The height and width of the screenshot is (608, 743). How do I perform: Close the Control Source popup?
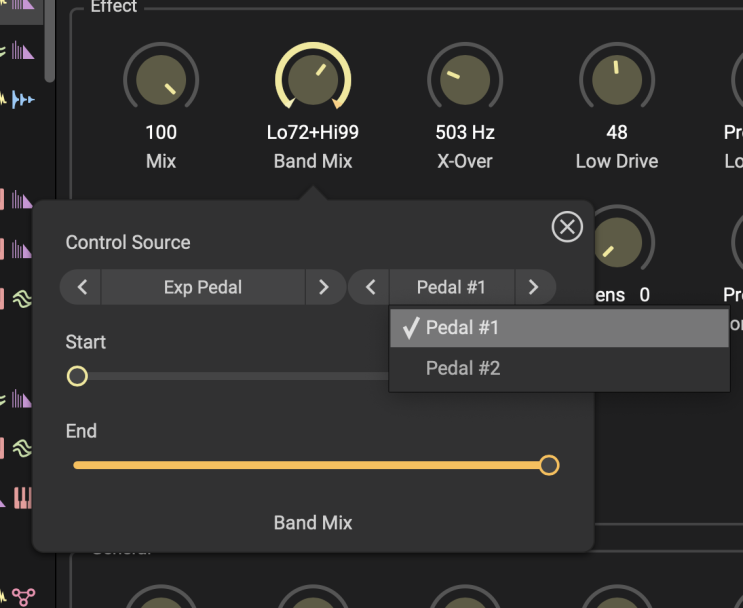click(567, 227)
